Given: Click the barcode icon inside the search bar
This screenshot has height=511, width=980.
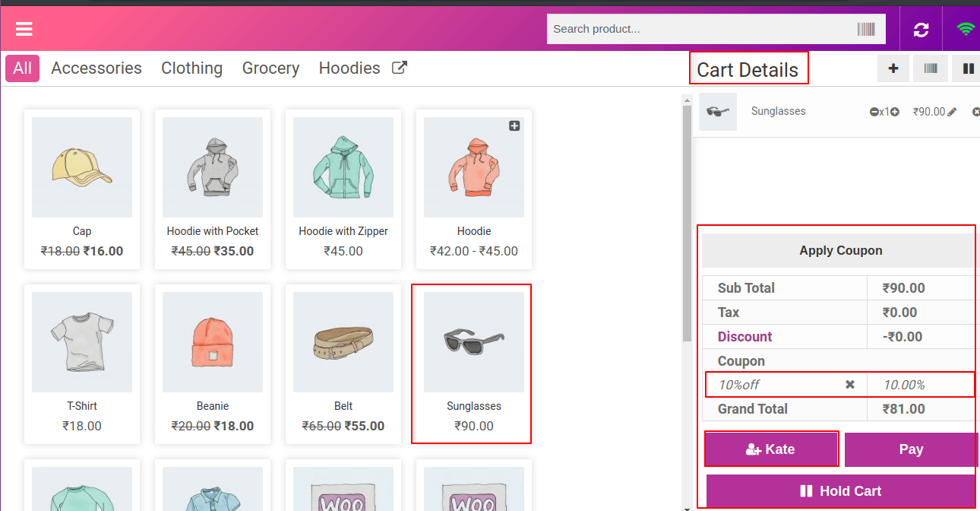Looking at the screenshot, I should 868,28.
